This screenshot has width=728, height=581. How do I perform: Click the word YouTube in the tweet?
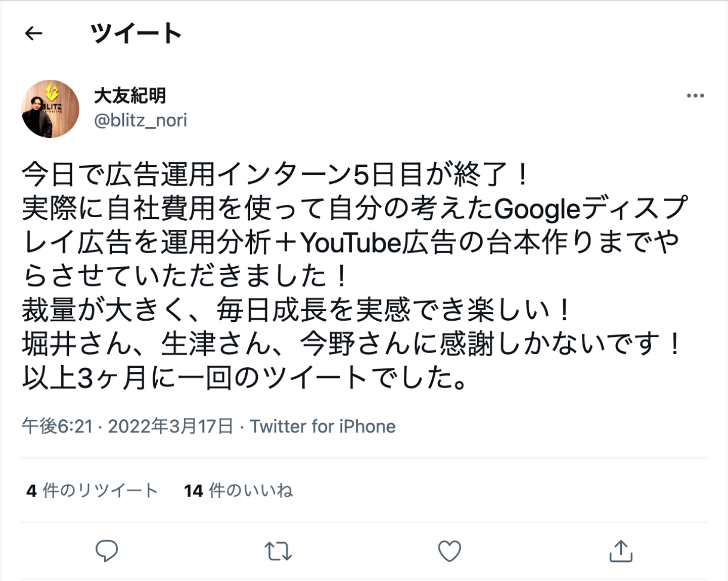[351, 243]
